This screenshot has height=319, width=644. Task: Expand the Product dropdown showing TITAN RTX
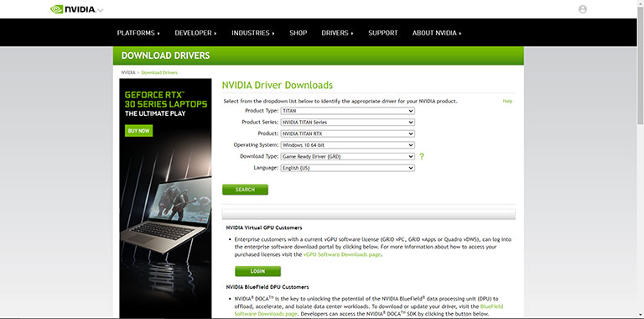pyautogui.click(x=347, y=133)
